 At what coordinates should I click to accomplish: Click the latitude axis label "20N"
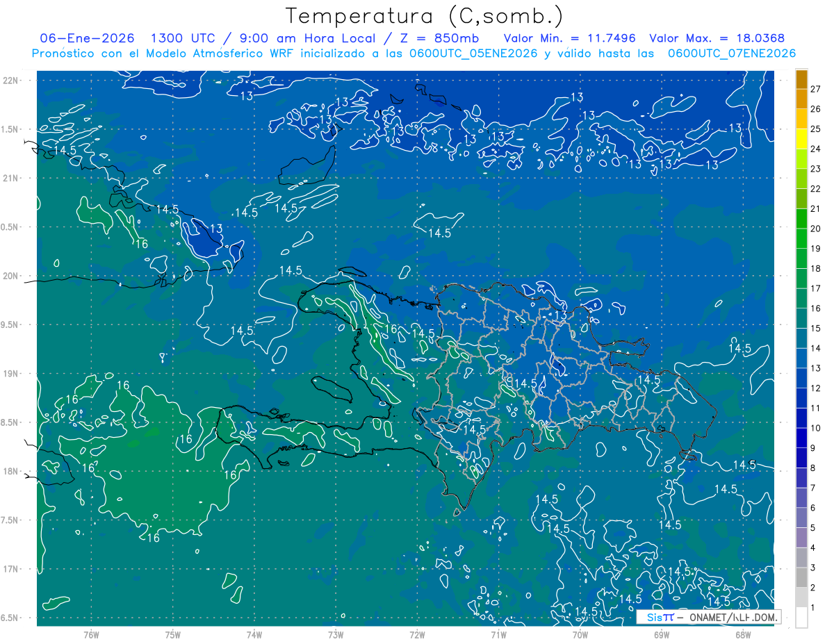pos(10,276)
